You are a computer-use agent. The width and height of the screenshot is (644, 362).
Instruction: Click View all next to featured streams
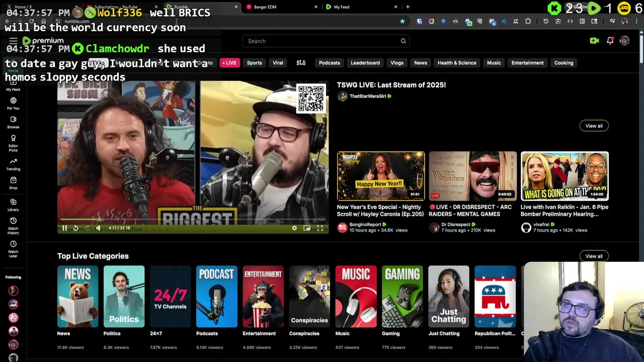pyautogui.click(x=594, y=126)
